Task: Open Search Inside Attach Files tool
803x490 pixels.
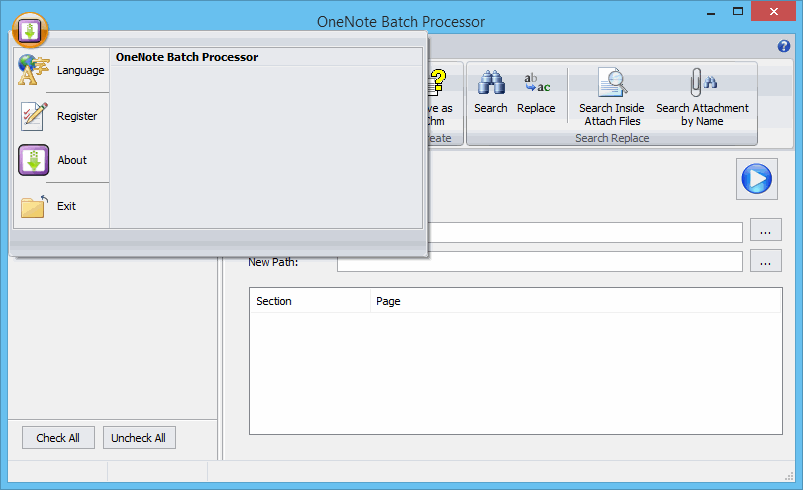Action: (612, 97)
